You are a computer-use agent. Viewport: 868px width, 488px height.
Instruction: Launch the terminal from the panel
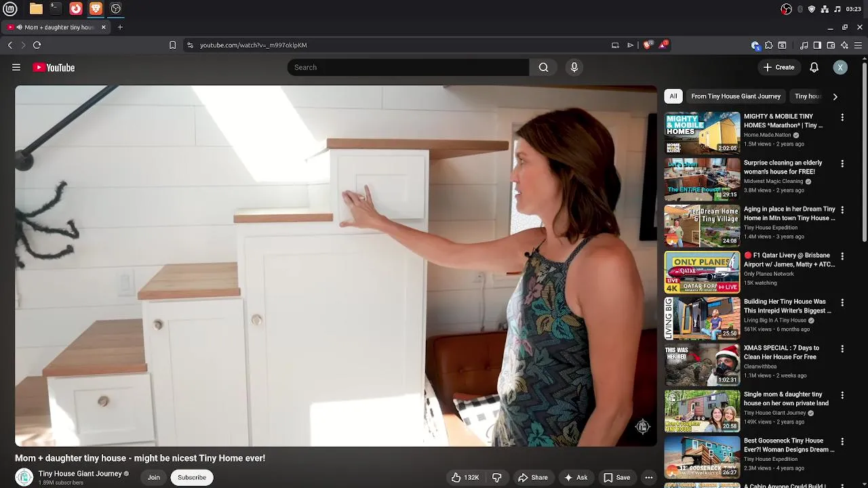pos(56,9)
